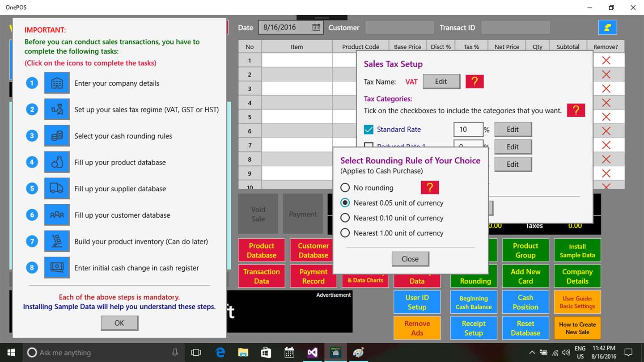Open User Guide: Basic Settings
Screen dimensions: 644x362
tap(577, 302)
